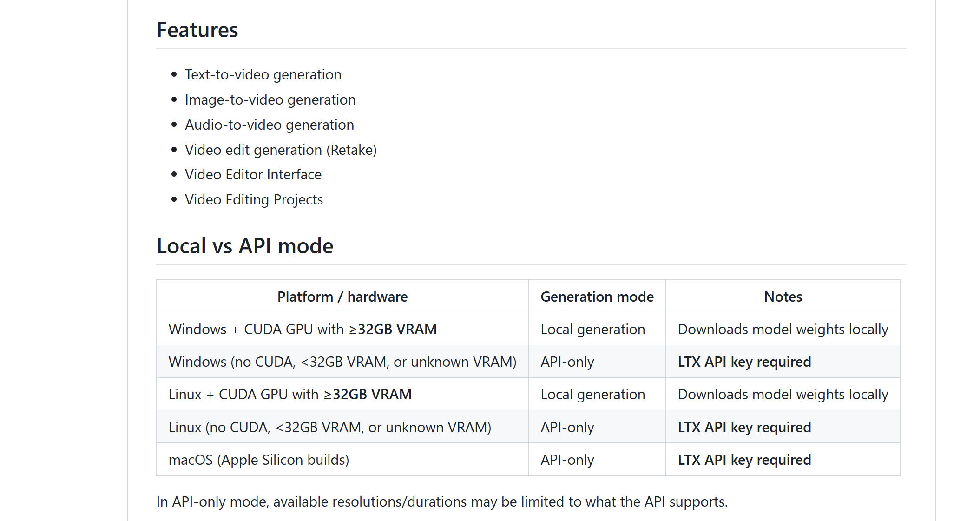
Task: Click the API-only cell for macOS
Action: [566, 459]
